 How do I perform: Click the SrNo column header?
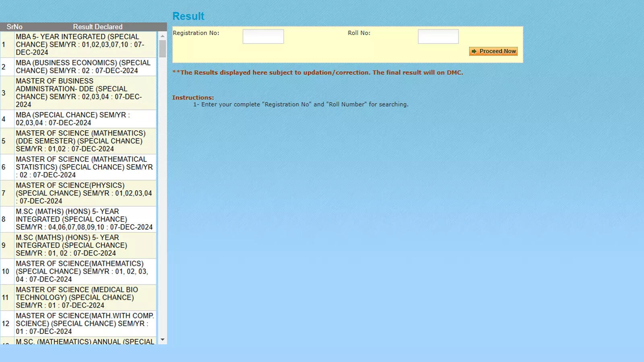click(14, 27)
